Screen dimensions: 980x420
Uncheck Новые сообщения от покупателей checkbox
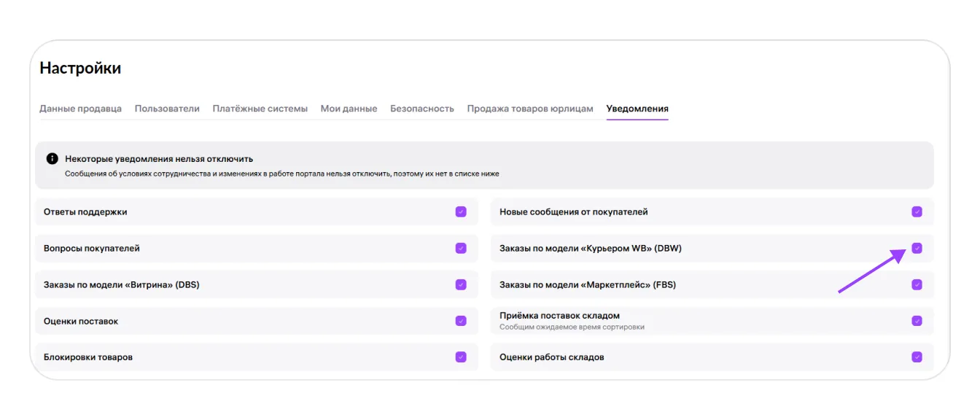[x=917, y=211]
